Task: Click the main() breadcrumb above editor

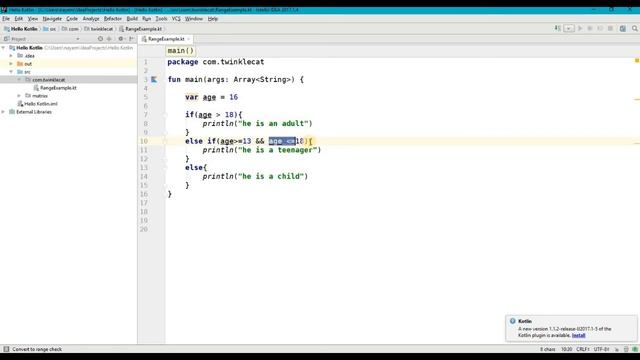Action: click(180, 51)
